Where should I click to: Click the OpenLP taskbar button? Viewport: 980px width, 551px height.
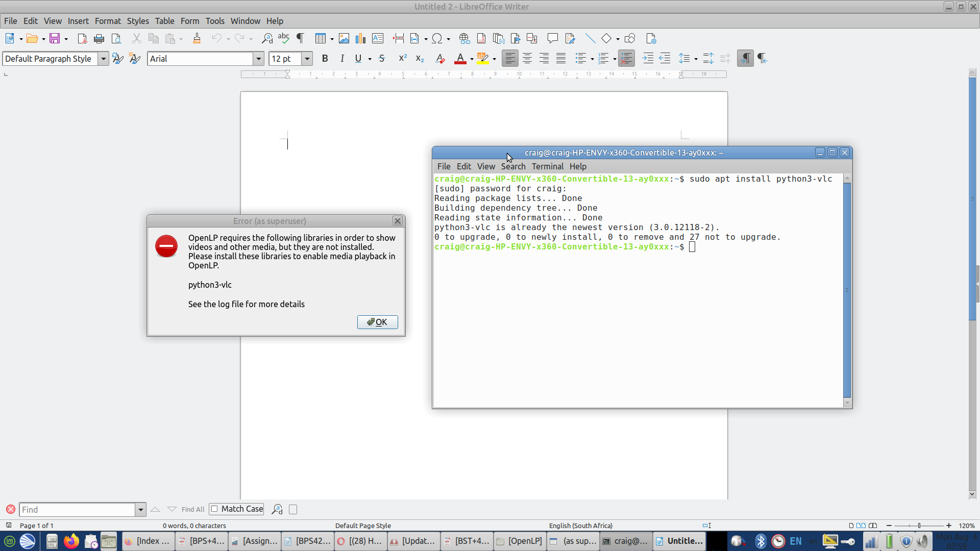point(519,541)
